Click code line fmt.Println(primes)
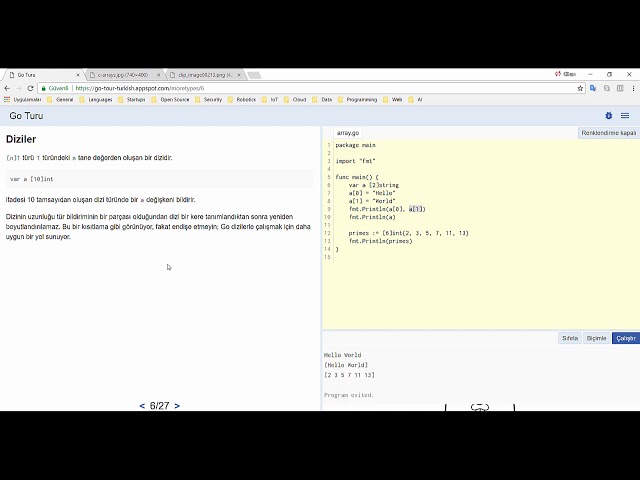Screen dimensions: 640x480 point(380,241)
